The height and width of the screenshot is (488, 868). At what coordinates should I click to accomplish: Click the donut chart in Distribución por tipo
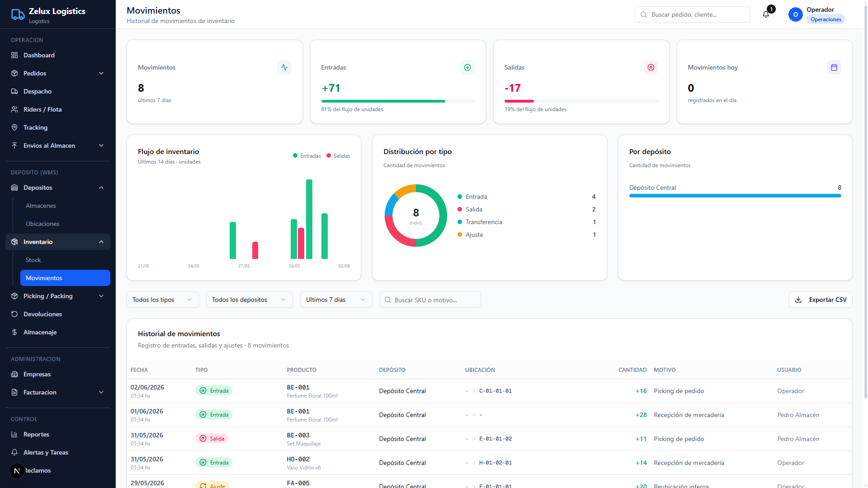pyautogui.click(x=416, y=216)
